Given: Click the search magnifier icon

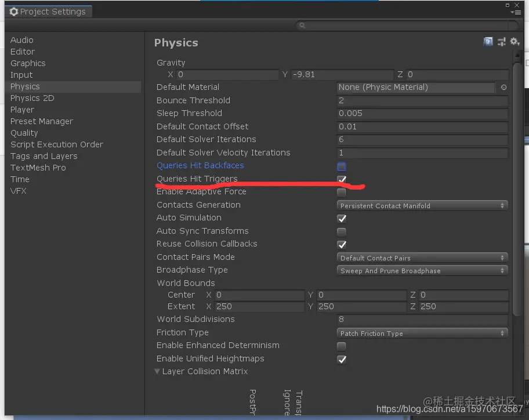Looking at the screenshot, I should pos(302,26).
